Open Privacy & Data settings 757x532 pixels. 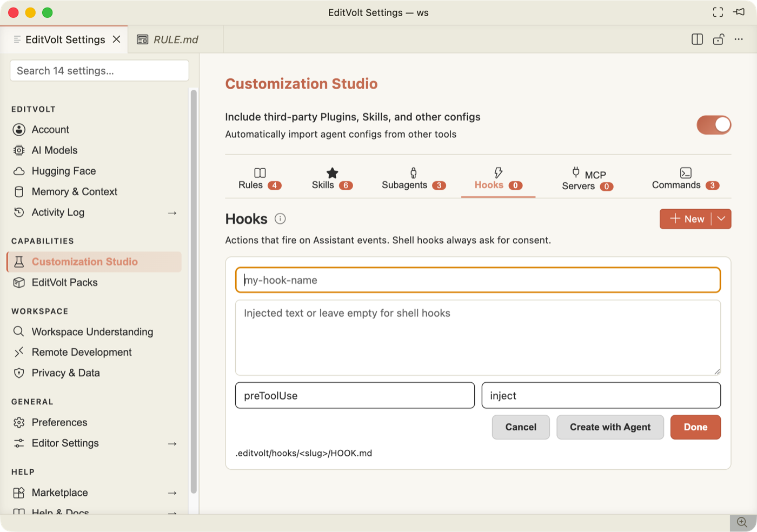tap(94, 373)
